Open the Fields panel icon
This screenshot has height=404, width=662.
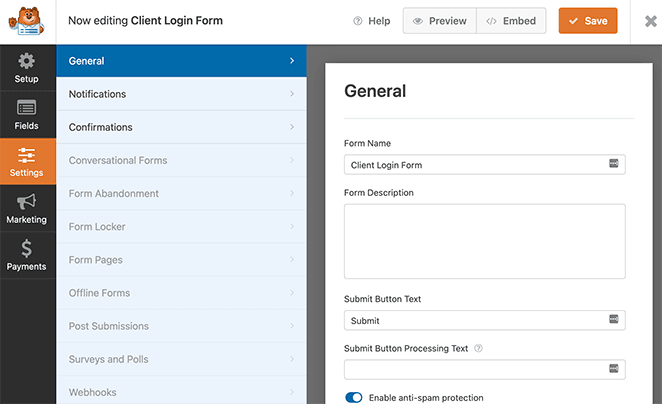[x=27, y=115]
